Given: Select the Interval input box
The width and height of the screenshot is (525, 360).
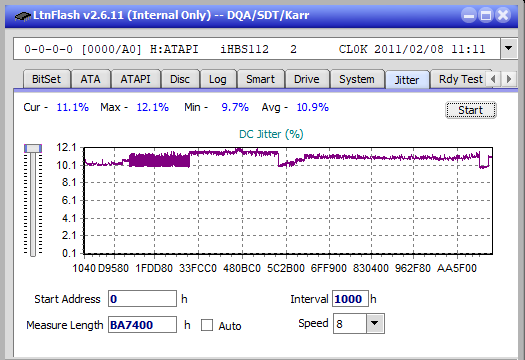Looking at the screenshot, I should [x=350, y=299].
